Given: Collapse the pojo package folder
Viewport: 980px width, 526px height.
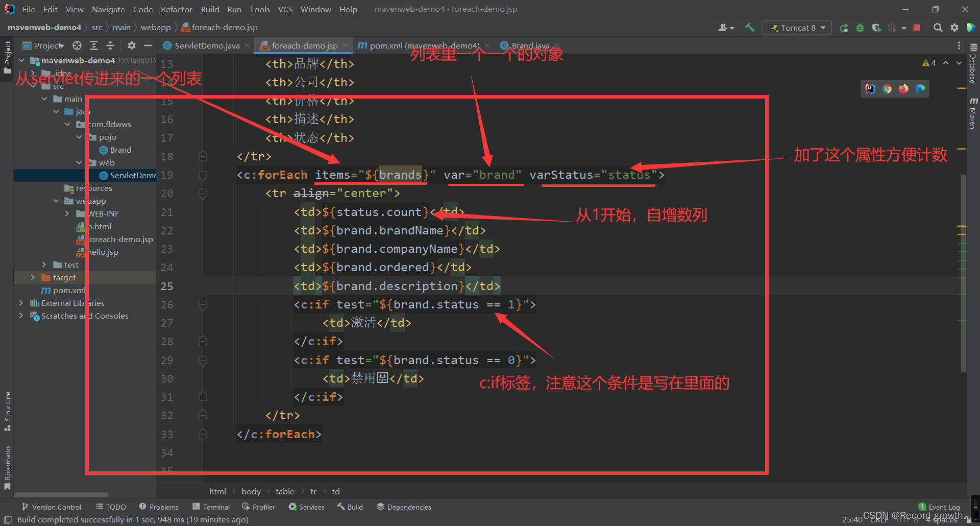Looking at the screenshot, I should coord(79,137).
